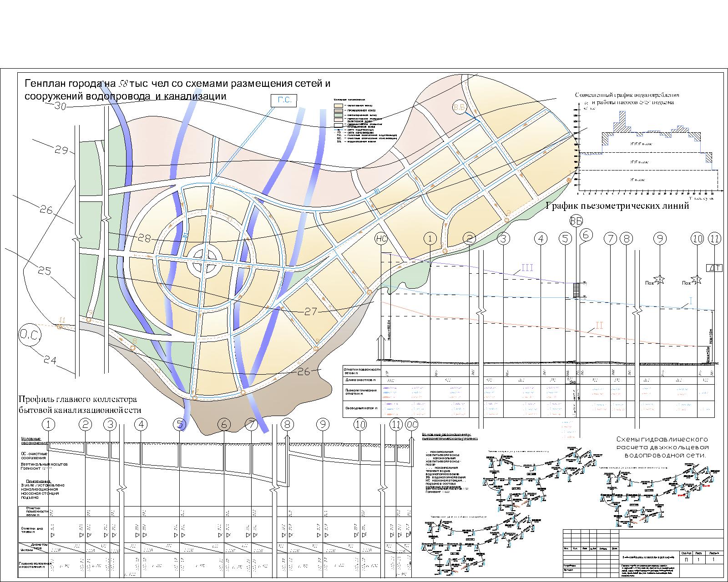Click the "1" under the "Листов" column in the title block
Viewport: 728px width, 582px height.
click(714, 559)
